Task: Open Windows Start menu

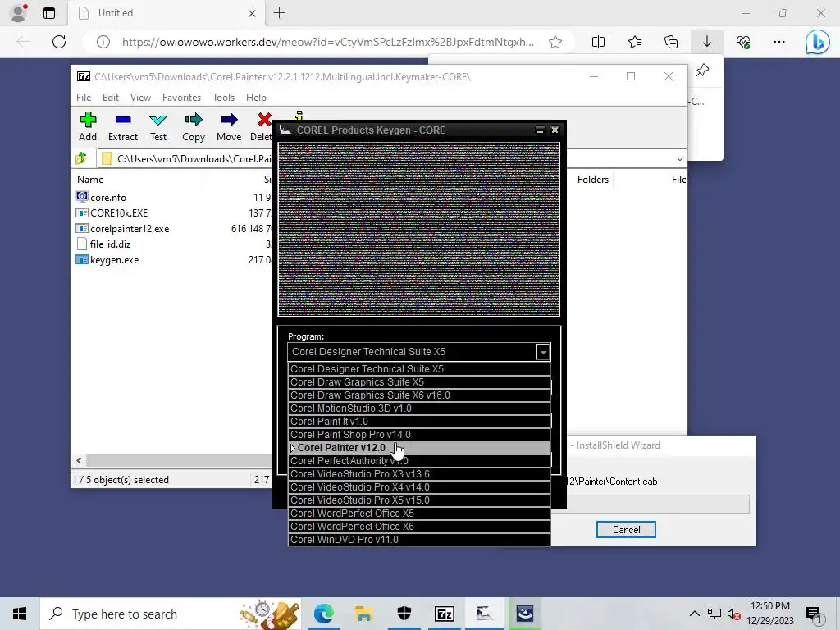Action: [20, 614]
